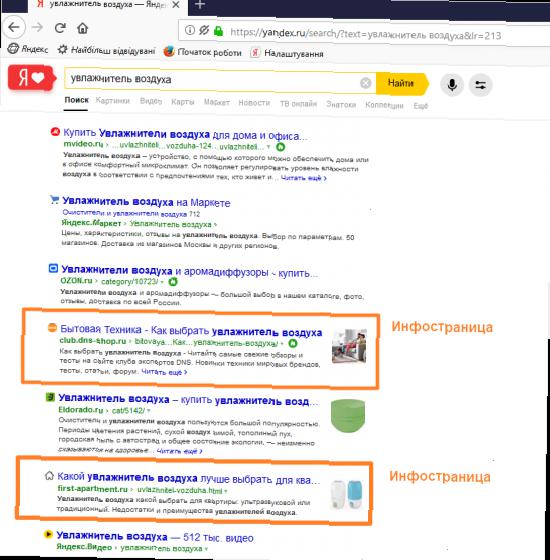Open the browser home page icon

[x=82, y=28]
